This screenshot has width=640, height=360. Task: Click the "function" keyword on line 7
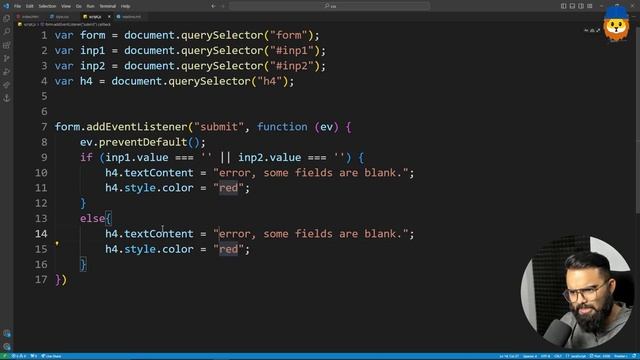[282, 127]
